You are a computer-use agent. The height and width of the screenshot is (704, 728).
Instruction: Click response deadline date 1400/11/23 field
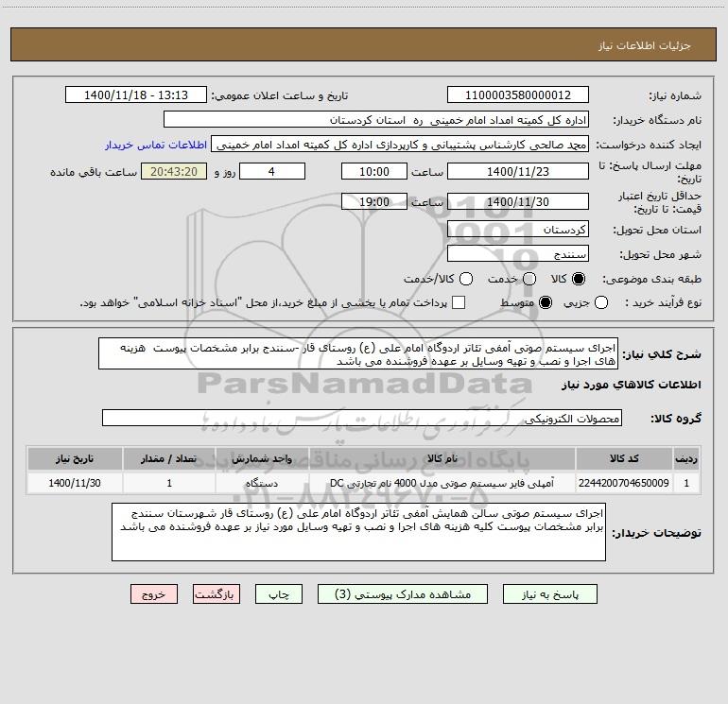[518, 171]
